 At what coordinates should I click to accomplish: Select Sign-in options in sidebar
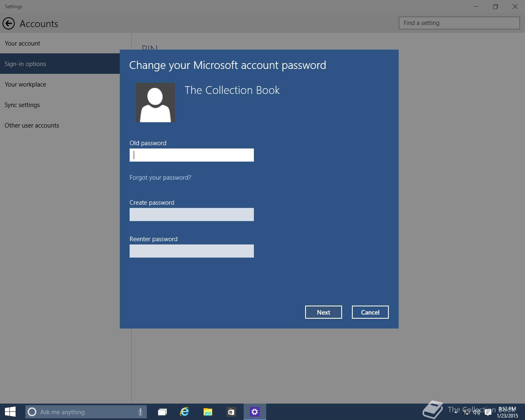[x=60, y=64]
